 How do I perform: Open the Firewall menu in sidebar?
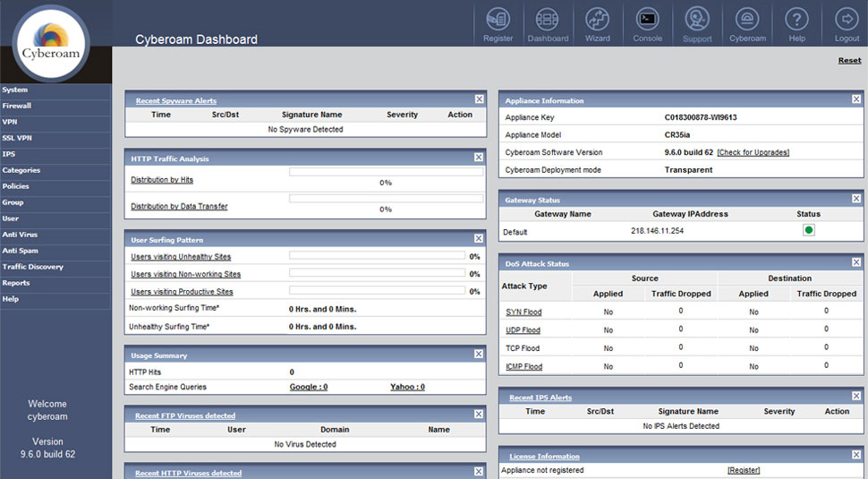[17, 106]
